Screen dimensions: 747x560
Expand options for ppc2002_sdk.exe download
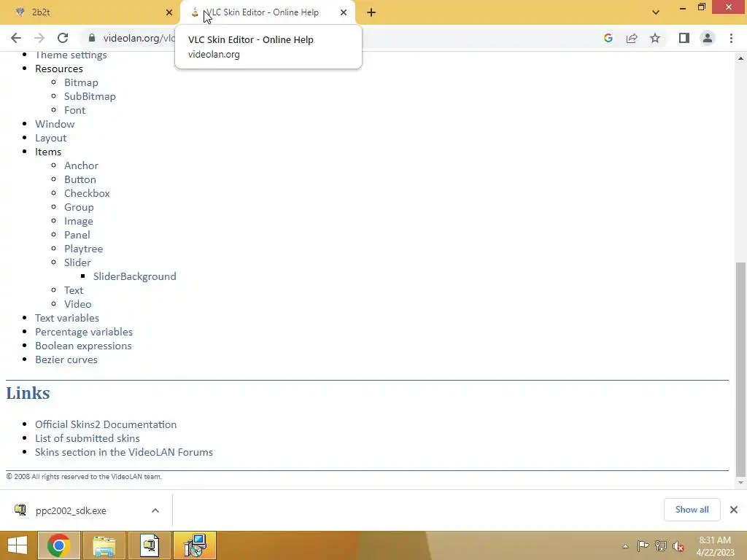click(x=155, y=510)
